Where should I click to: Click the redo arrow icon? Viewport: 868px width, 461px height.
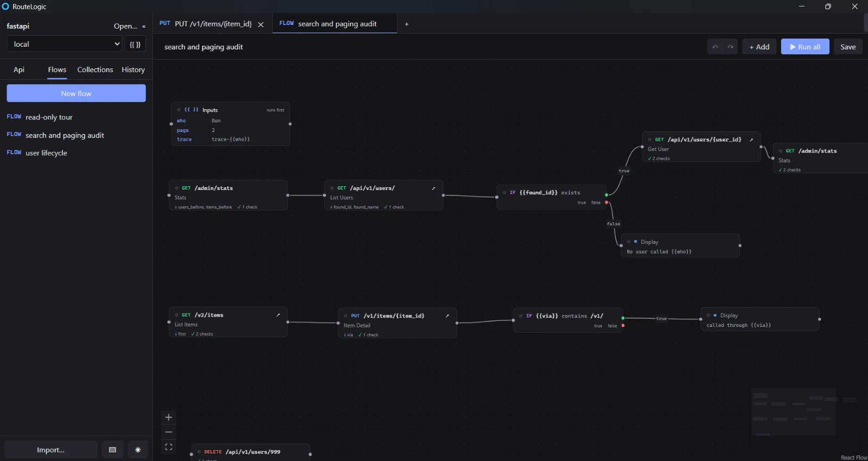[730, 47]
